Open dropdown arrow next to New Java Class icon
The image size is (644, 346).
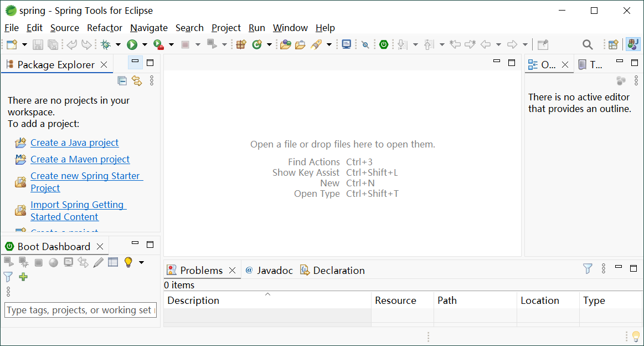(x=270, y=44)
